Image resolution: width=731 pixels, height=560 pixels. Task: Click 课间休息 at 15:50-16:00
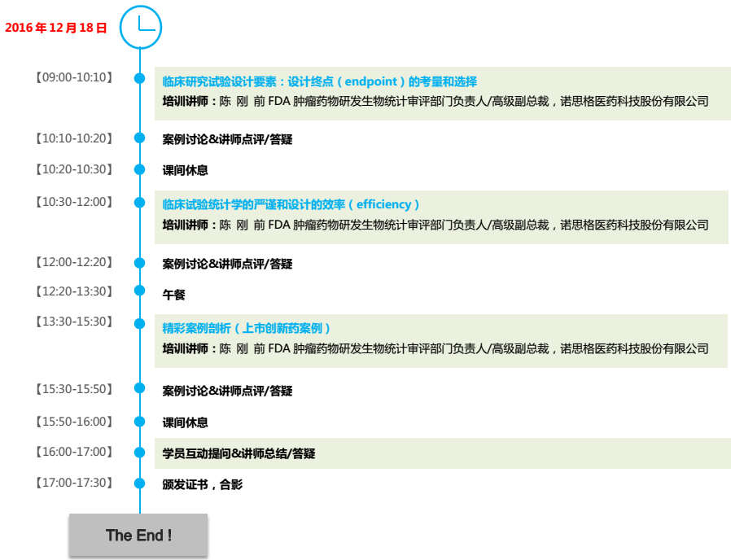coord(185,422)
